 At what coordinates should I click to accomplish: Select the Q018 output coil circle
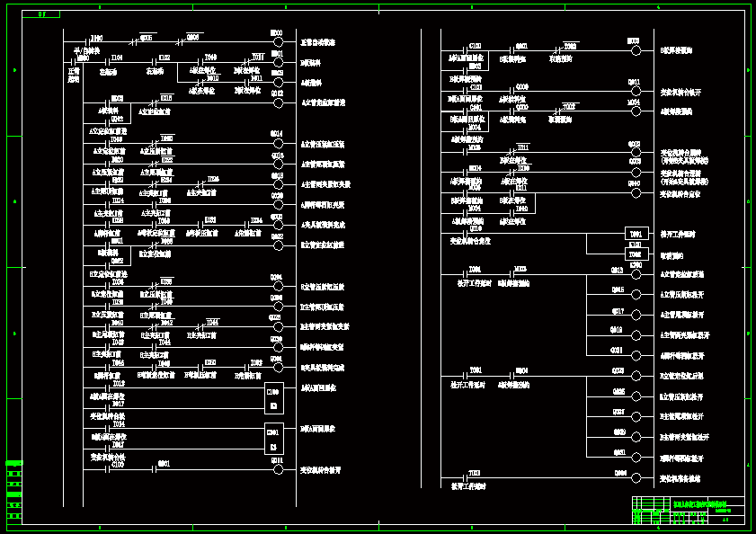278,185
